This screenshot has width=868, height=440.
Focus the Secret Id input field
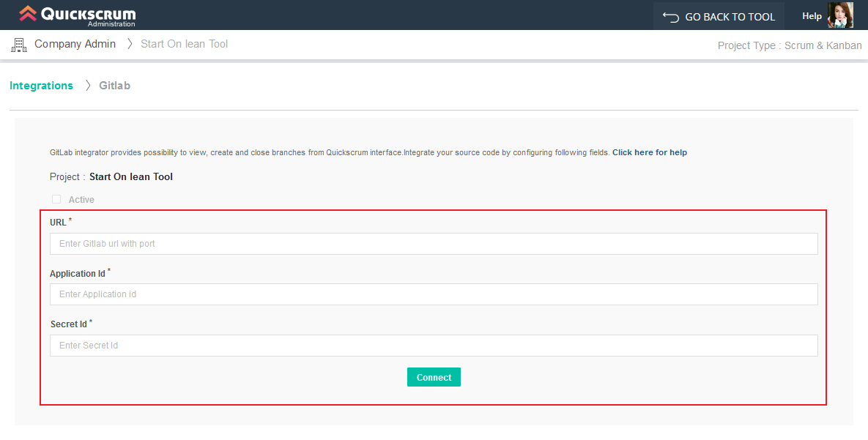coord(434,346)
